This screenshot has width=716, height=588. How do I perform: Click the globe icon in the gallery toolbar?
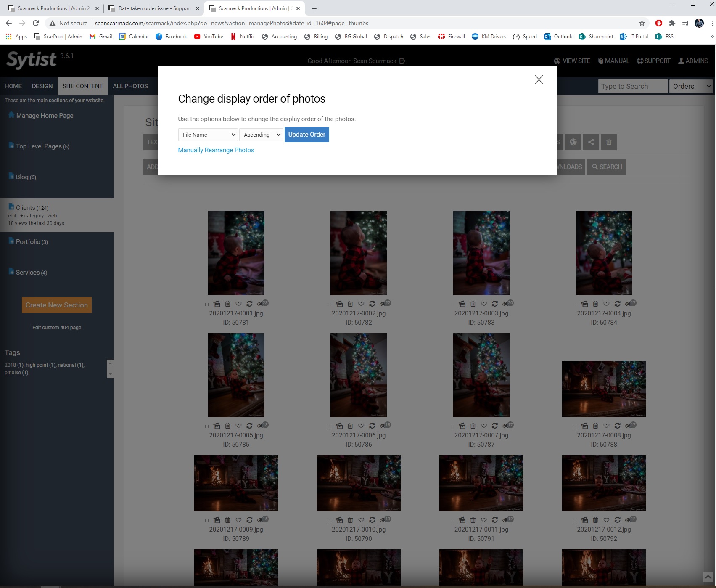coord(573,142)
